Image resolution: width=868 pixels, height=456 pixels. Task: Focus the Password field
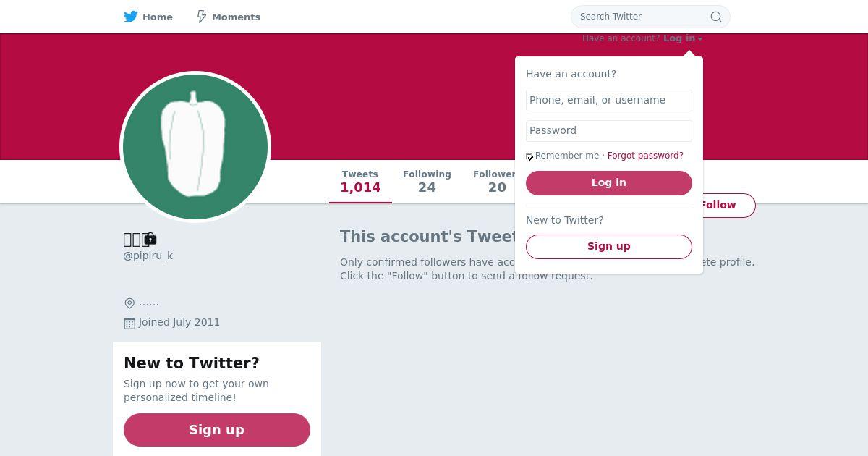[609, 131]
